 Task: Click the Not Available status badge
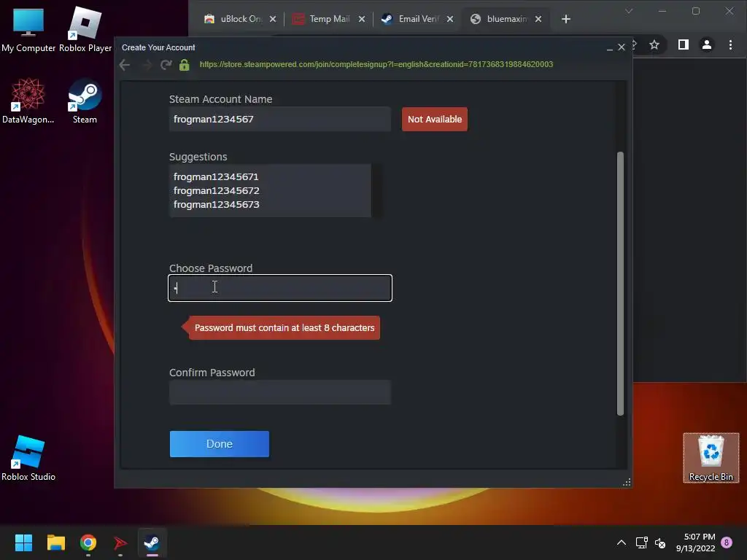[435, 119]
